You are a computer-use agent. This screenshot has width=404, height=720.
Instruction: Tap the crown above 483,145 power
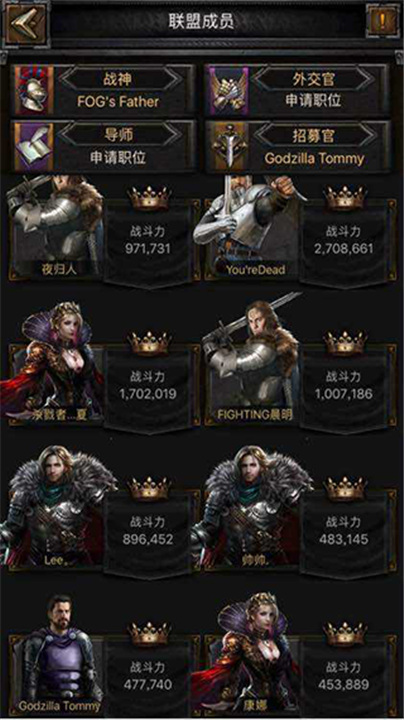[345, 489]
